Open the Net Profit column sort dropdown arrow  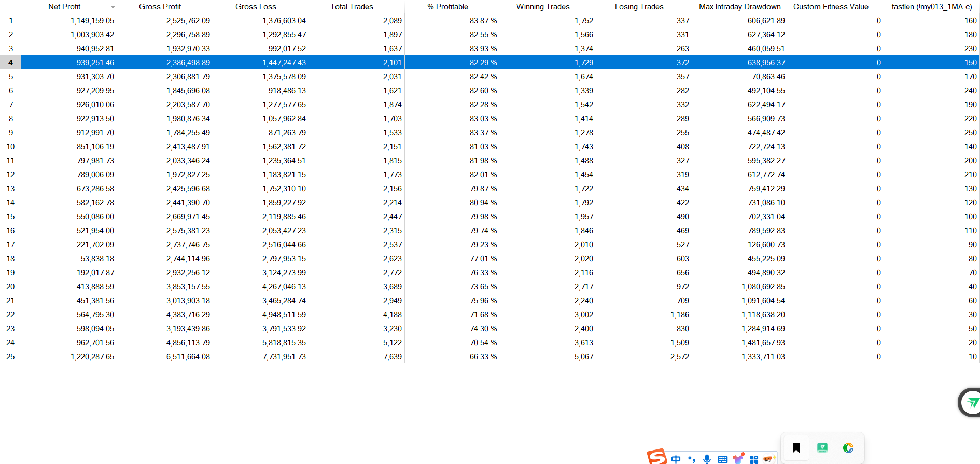click(x=113, y=7)
